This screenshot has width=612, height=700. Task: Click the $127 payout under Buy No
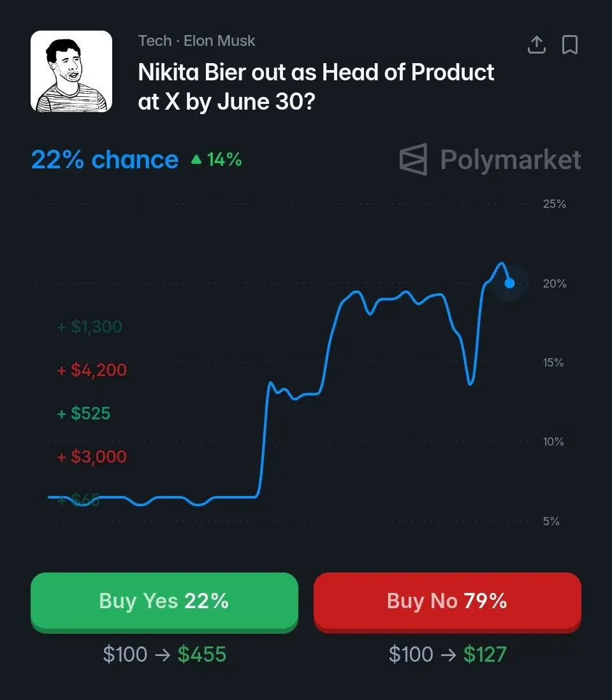click(x=484, y=655)
